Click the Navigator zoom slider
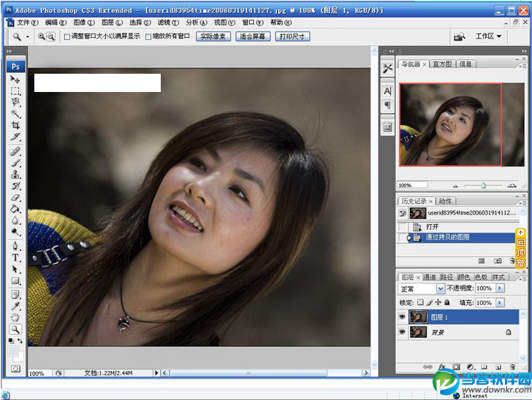 pos(483,185)
